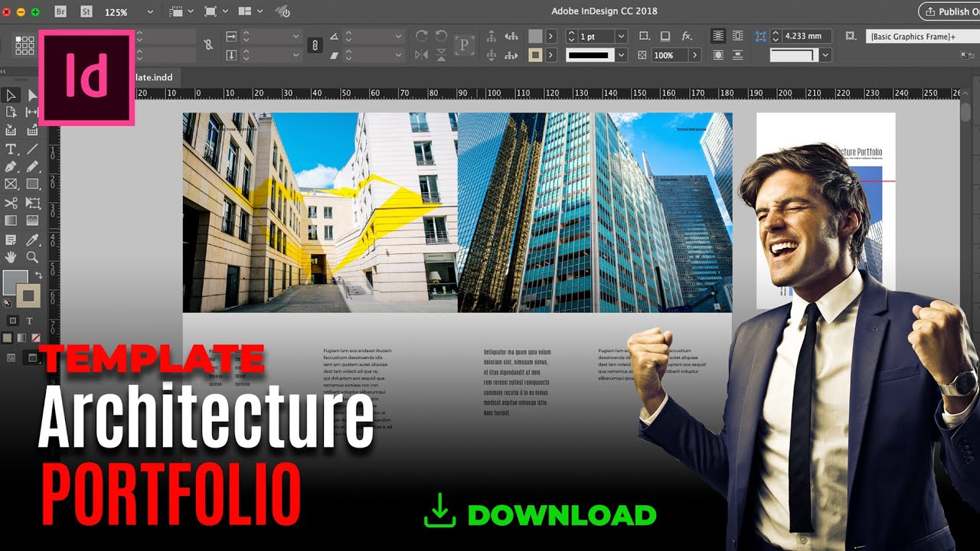This screenshot has height=551, width=980.
Task: Set formatting affects container
Action: pyautogui.click(x=13, y=321)
